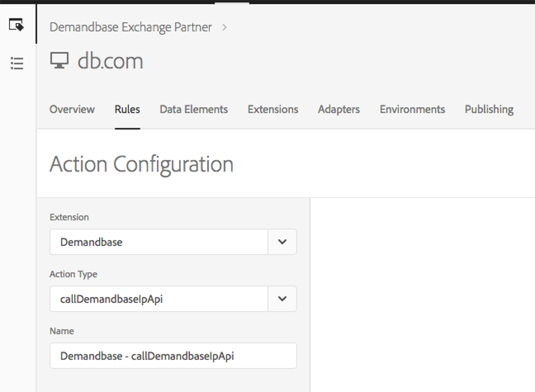Click the breadcrumb chevron after Demandbase Exchange Partner
The width and height of the screenshot is (535, 392).
224,27
